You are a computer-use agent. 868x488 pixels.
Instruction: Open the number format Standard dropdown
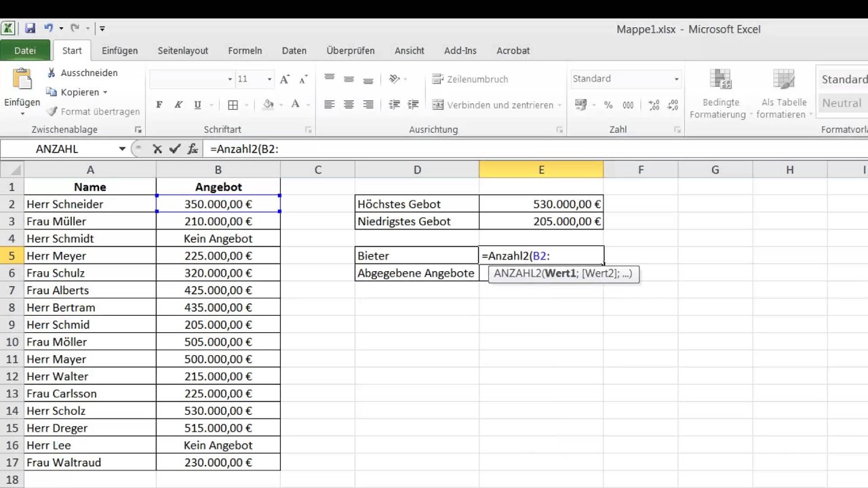[x=676, y=79]
